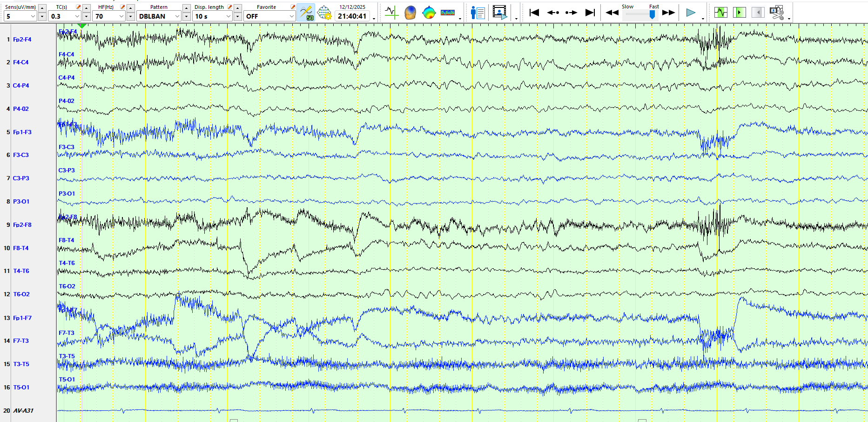The width and height of the screenshot is (868, 422).
Task: Open the patient information panel
Action: (478, 13)
